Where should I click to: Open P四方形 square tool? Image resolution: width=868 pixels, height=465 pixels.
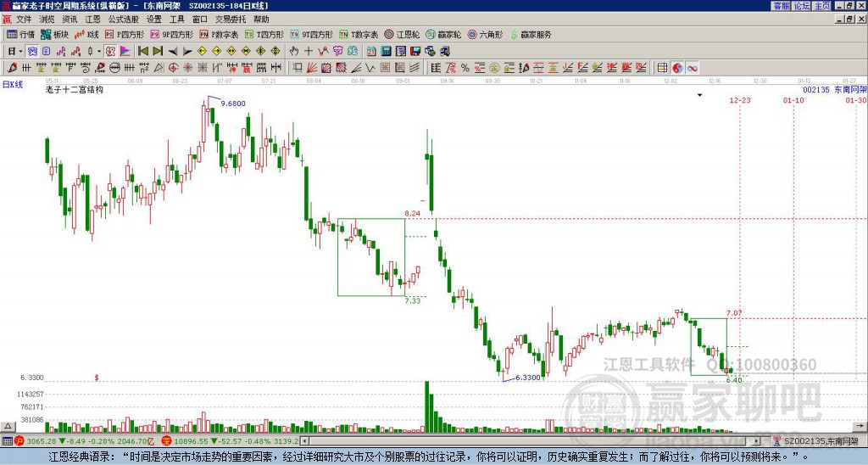point(125,34)
